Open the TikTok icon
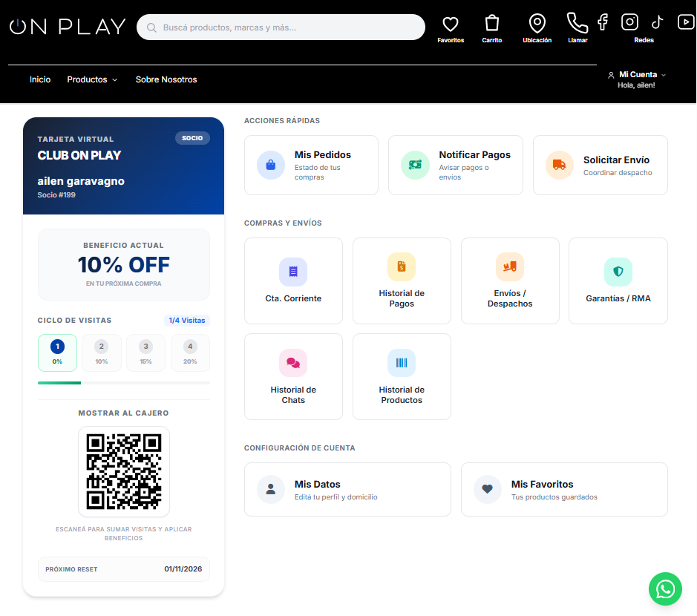The height and width of the screenshot is (616, 697). coord(658,22)
